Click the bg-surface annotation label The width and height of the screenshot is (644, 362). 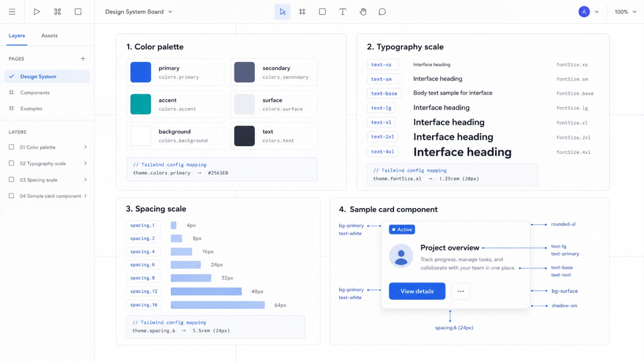[565, 291]
